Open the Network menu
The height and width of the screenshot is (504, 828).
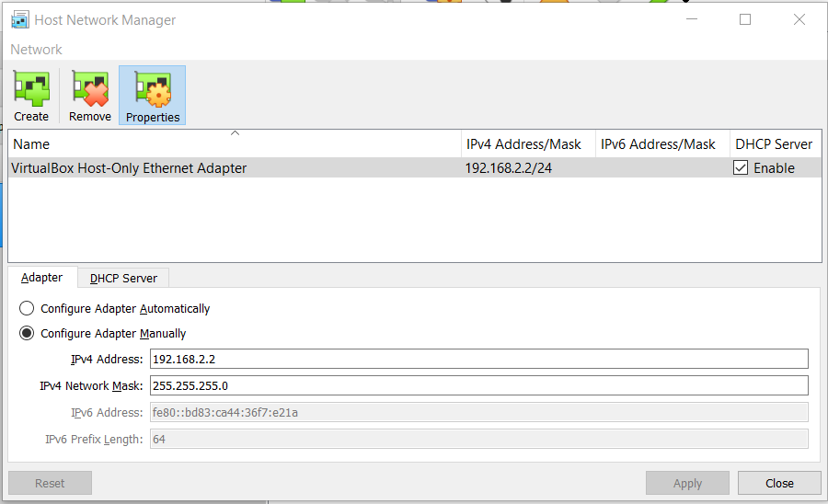(36, 49)
